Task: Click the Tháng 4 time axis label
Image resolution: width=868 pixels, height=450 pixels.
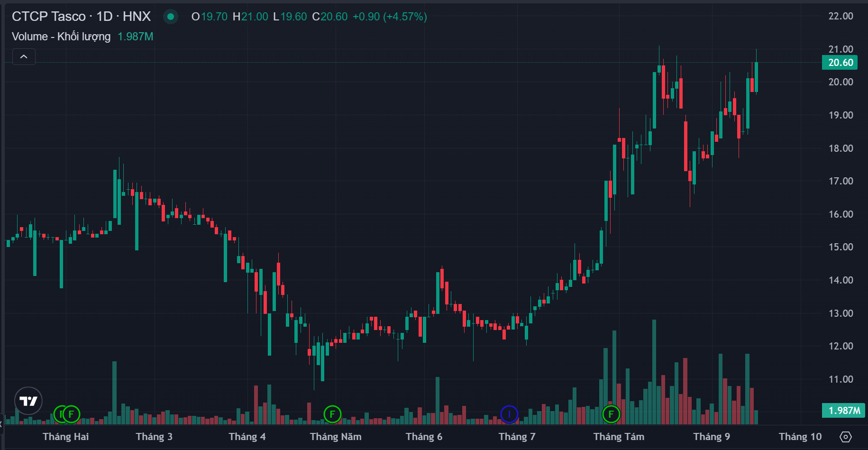Action: click(x=247, y=437)
